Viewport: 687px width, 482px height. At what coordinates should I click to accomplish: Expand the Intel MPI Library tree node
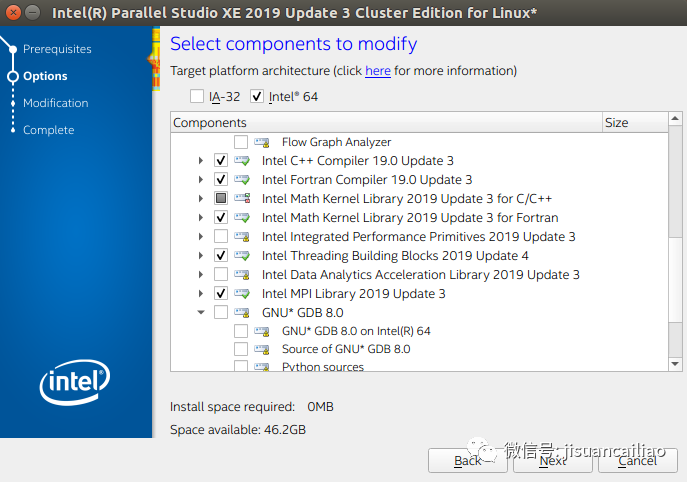(201, 294)
